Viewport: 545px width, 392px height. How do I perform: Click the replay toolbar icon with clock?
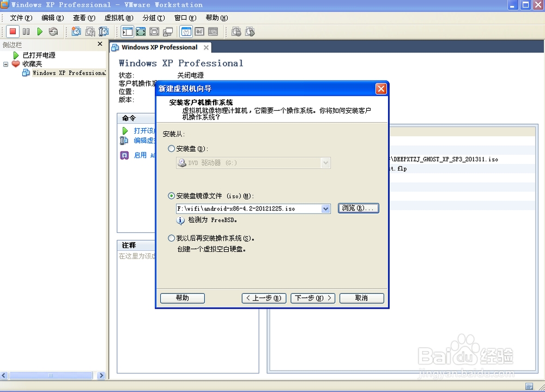[x=250, y=32]
